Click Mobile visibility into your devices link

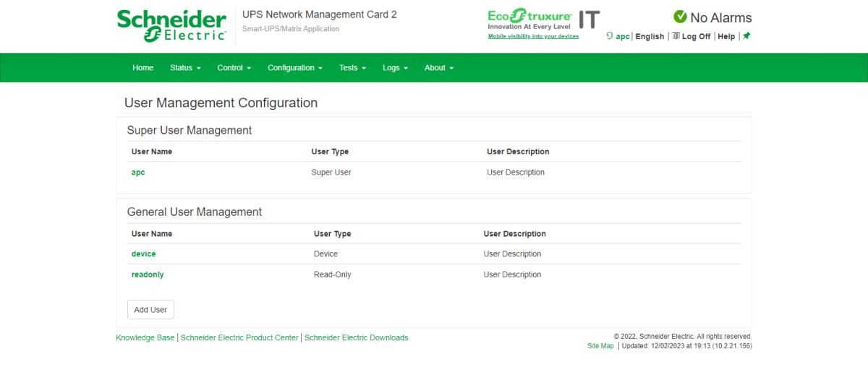533,36
